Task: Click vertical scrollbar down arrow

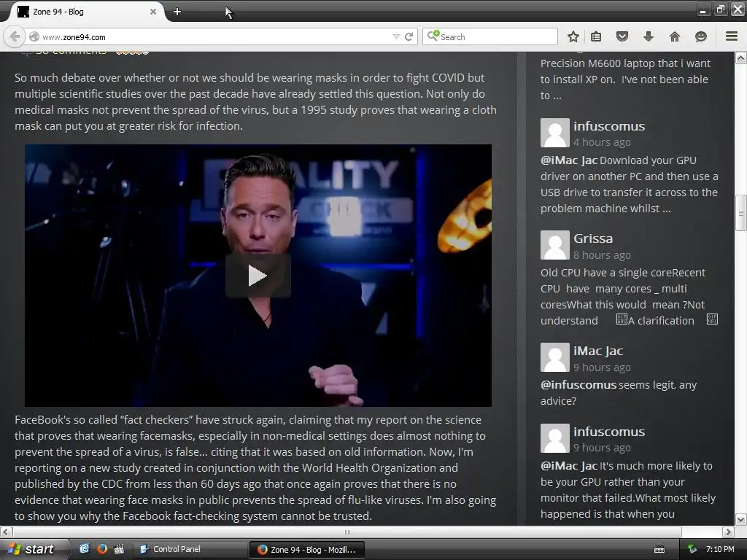Action: click(741, 519)
